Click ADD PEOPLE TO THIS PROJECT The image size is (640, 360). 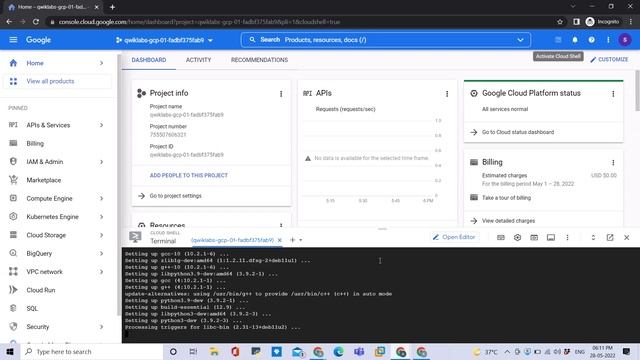[x=189, y=176]
